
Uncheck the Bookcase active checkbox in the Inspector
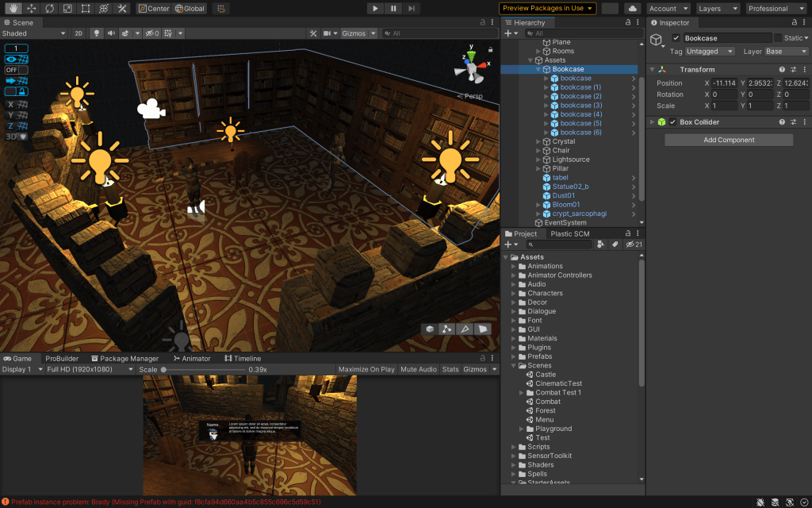676,38
